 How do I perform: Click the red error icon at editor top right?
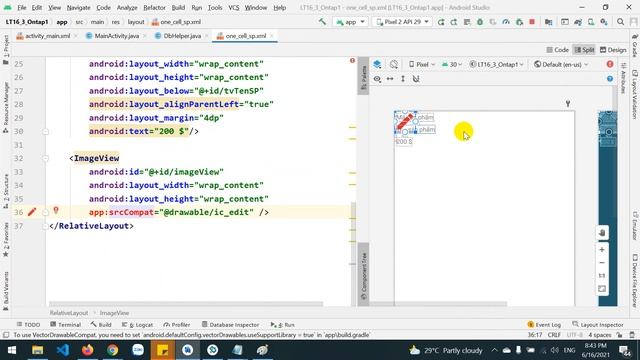coord(352,60)
